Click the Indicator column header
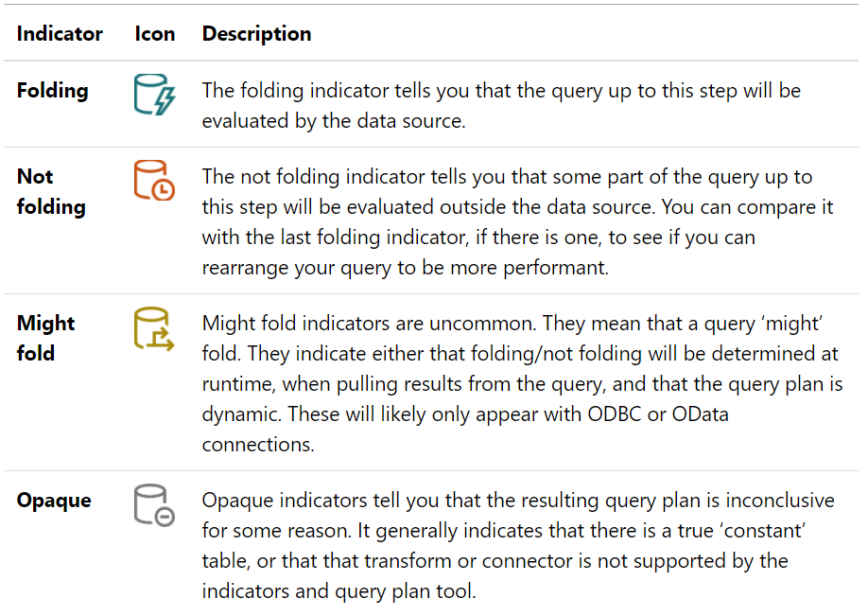868x616 pixels. (60, 34)
